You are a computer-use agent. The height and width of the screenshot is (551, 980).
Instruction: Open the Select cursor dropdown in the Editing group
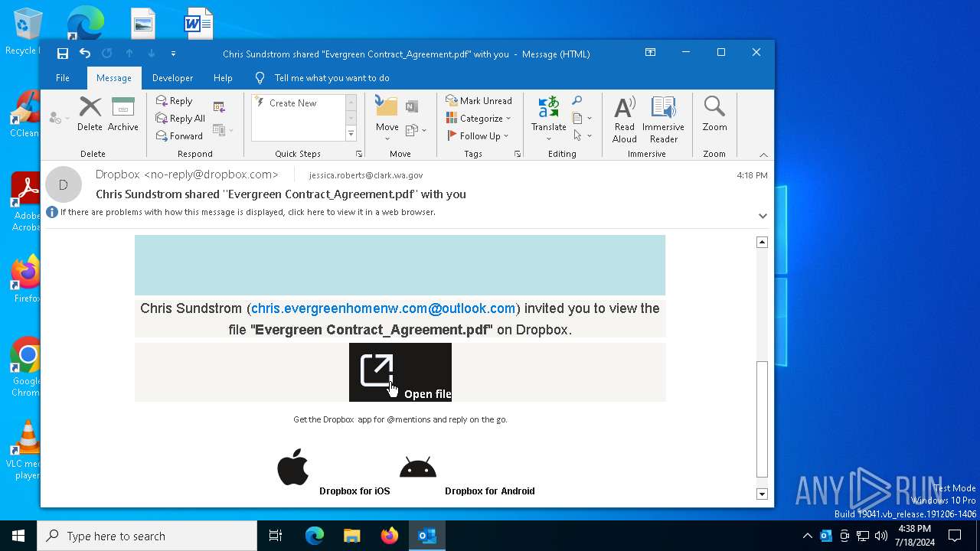point(582,136)
